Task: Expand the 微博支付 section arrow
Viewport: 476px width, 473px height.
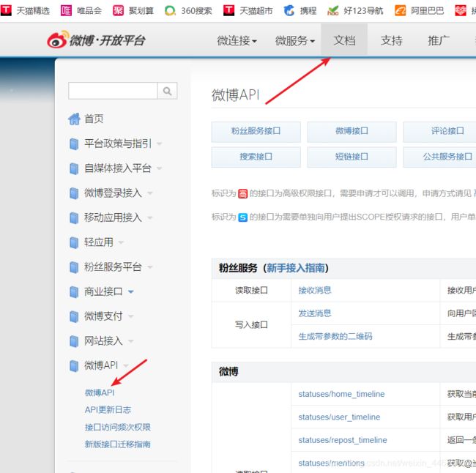Action: (x=131, y=316)
